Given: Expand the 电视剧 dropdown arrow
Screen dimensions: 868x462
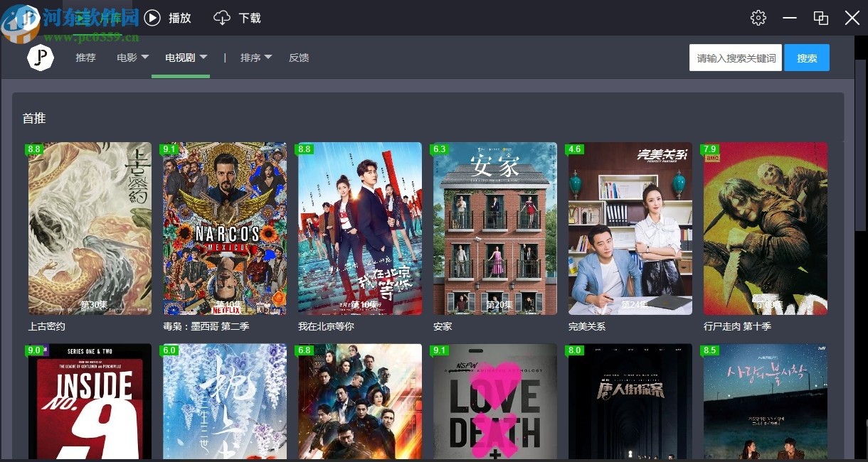Looking at the screenshot, I should [203, 57].
